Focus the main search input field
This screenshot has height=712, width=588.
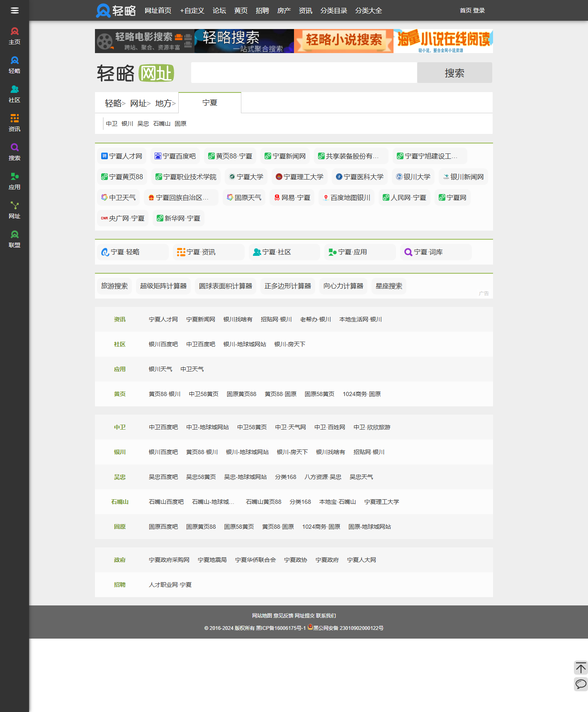304,73
